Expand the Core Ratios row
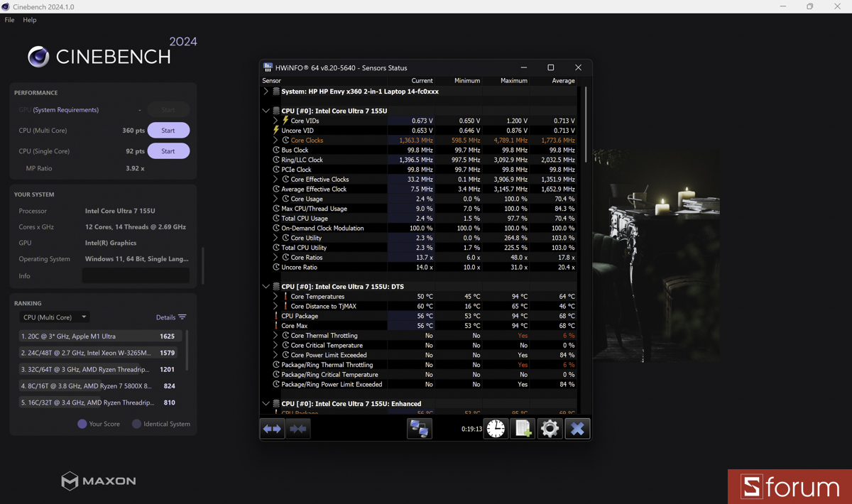The image size is (852, 504). coord(275,258)
